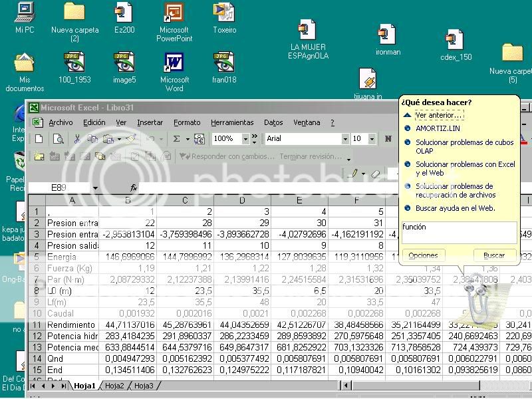The image size is (532, 399).
Task: Open the Herramientas menu
Action: point(232,122)
